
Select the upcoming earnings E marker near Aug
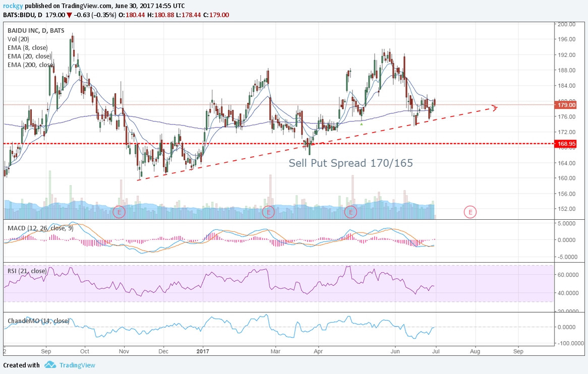470,212
